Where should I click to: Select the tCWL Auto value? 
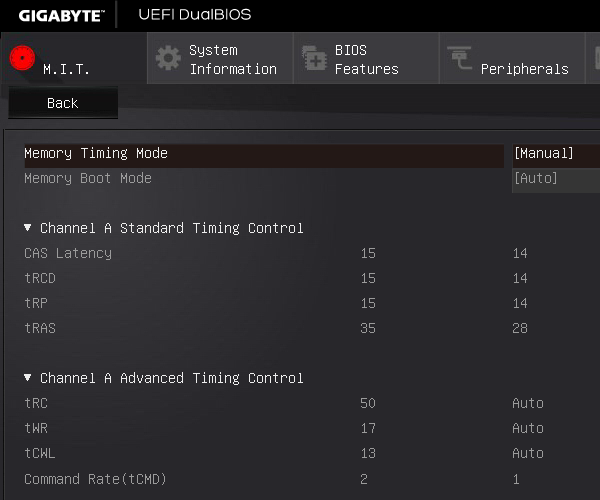click(528, 453)
